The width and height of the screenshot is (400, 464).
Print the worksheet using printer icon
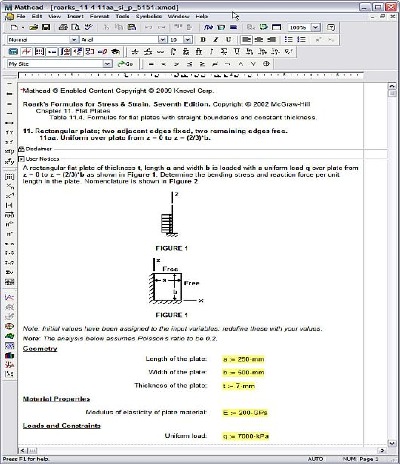tap(63, 27)
